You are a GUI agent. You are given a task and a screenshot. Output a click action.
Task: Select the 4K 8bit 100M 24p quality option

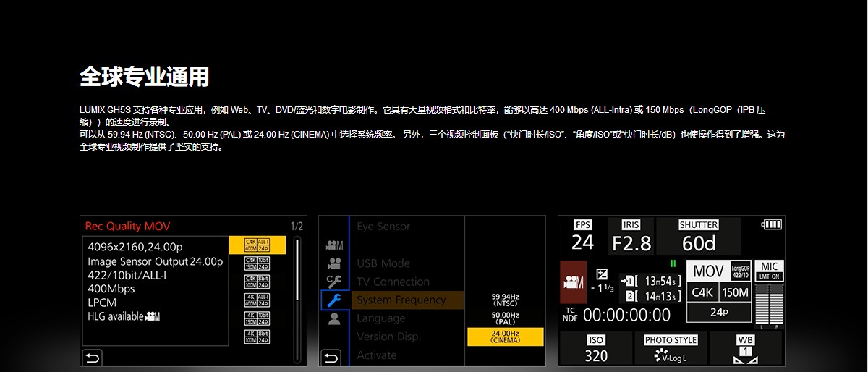click(x=258, y=337)
